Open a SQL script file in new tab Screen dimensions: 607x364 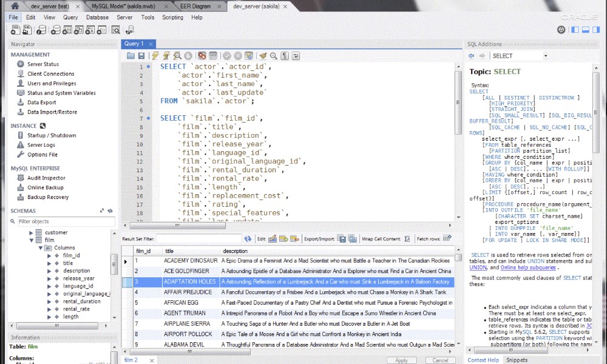click(x=27, y=30)
